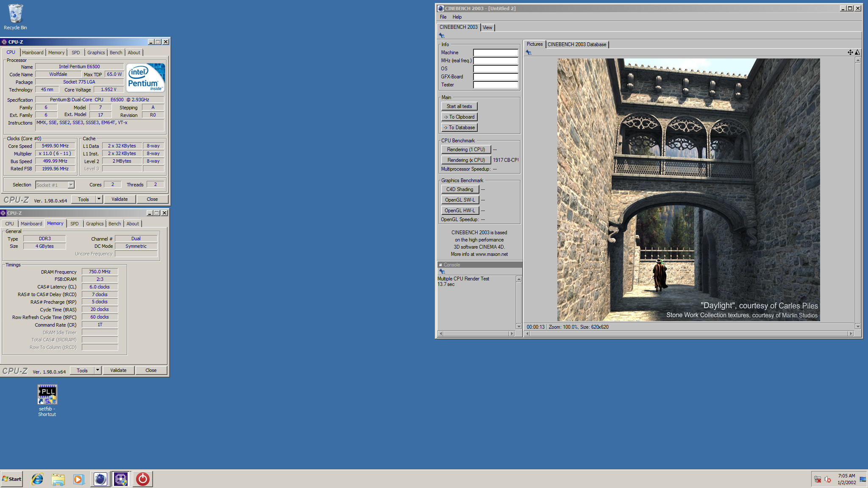Viewport: 868px width, 488px height.
Task: Click the console vertical scrollbar down arrow
Action: (x=519, y=327)
